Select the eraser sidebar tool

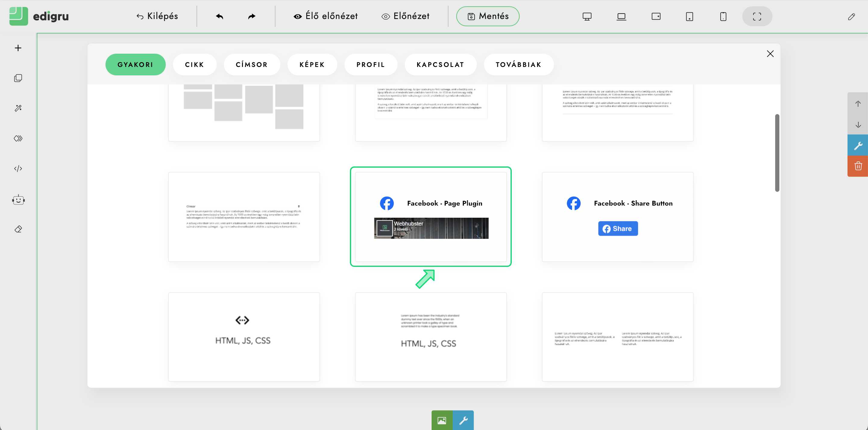pyautogui.click(x=18, y=229)
